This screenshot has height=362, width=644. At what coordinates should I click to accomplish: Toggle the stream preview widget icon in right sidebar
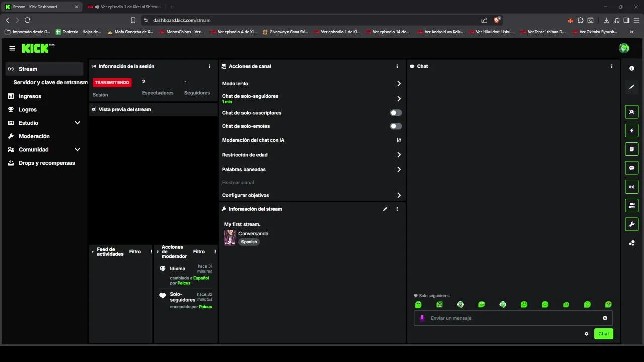tap(632, 112)
